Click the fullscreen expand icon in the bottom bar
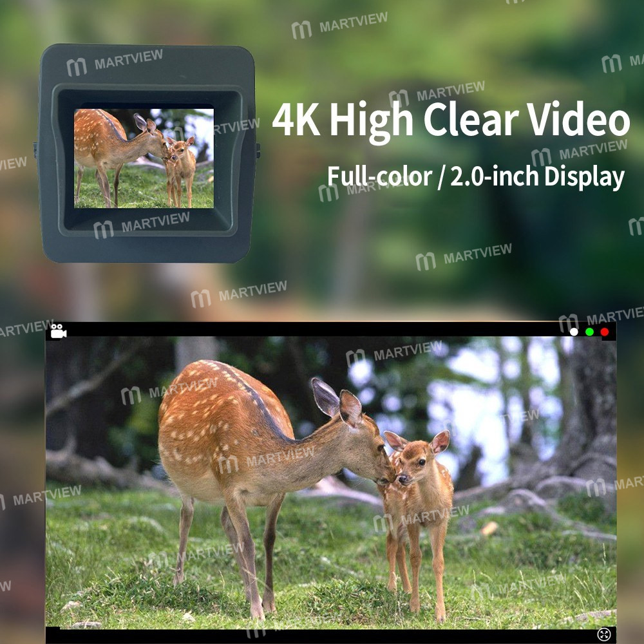Image resolution: width=644 pixels, height=644 pixels. tap(603, 634)
